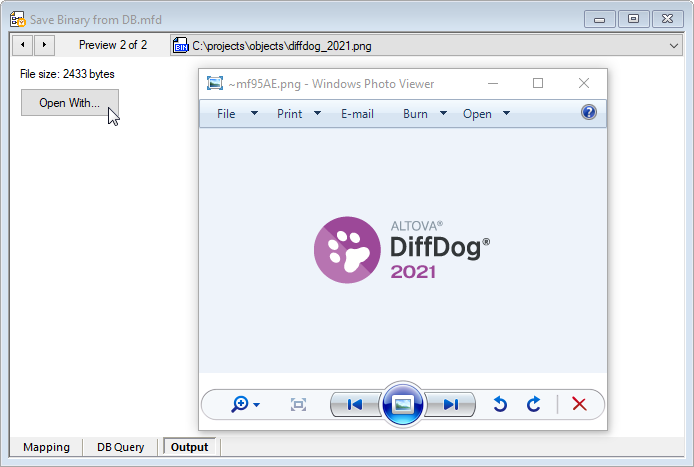The image size is (694, 467).
Task: Click the actual size fit icon
Action: (x=298, y=404)
